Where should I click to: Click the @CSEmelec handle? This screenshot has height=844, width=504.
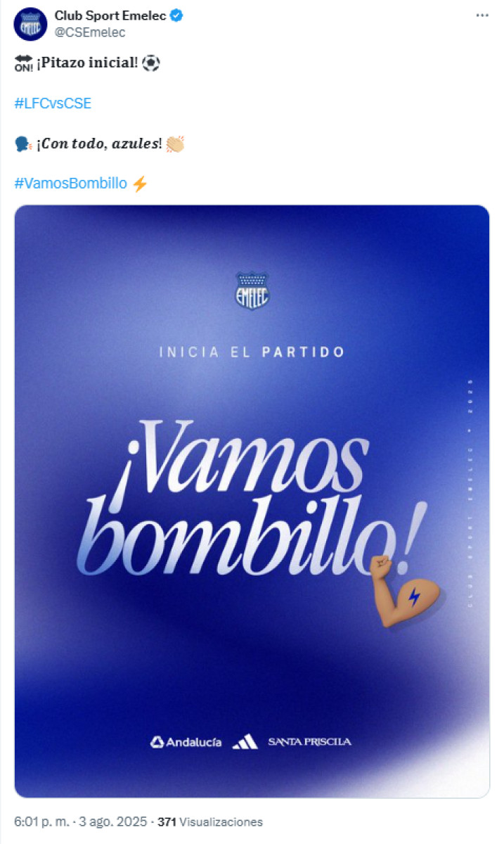(x=90, y=32)
